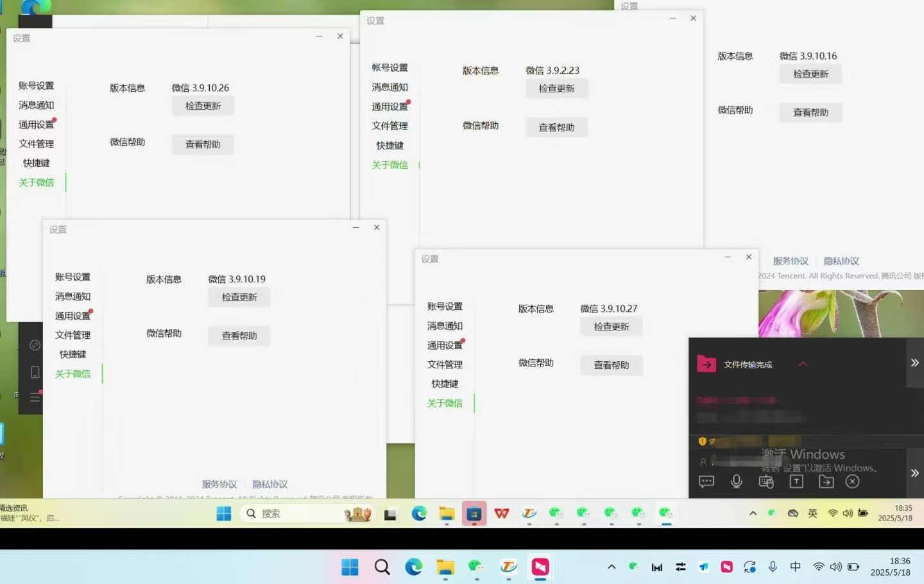The image size is (924, 584).
Task: Select the active underlined WeChat taskbar icon
Action: (x=666, y=513)
